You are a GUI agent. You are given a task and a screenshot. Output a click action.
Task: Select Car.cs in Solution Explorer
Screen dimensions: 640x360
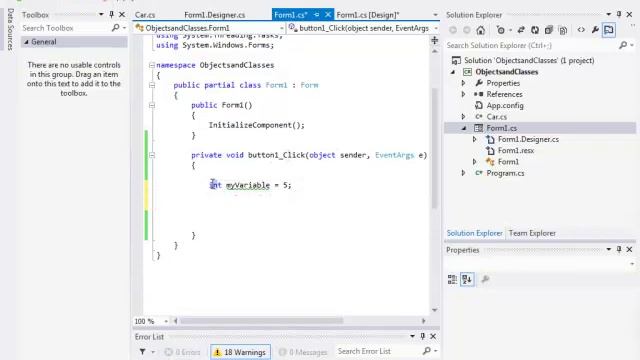pyautogui.click(x=496, y=117)
